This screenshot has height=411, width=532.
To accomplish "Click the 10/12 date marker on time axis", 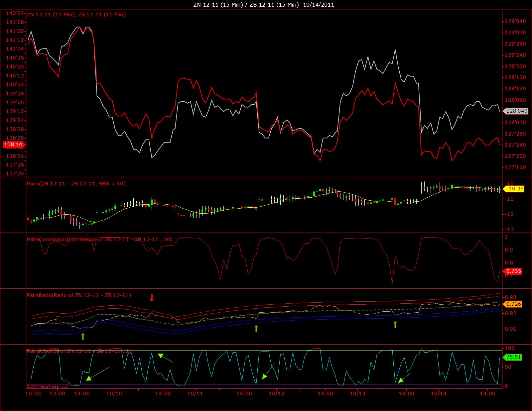I will [276, 394].
